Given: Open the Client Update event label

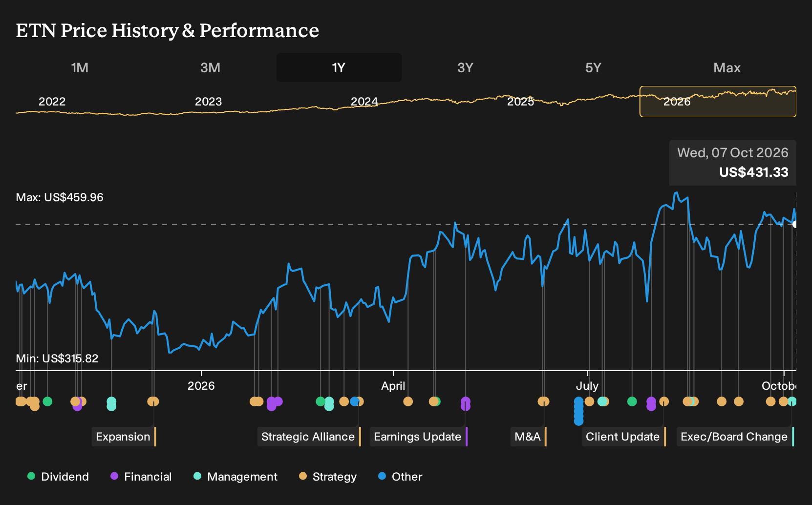Looking at the screenshot, I should pyautogui.click(x=624, y=437).
